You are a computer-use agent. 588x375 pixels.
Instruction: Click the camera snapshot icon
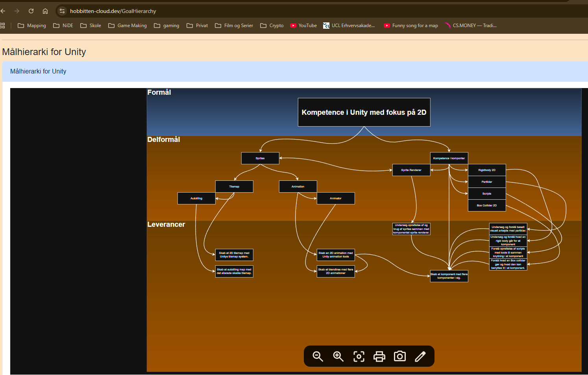399,357
